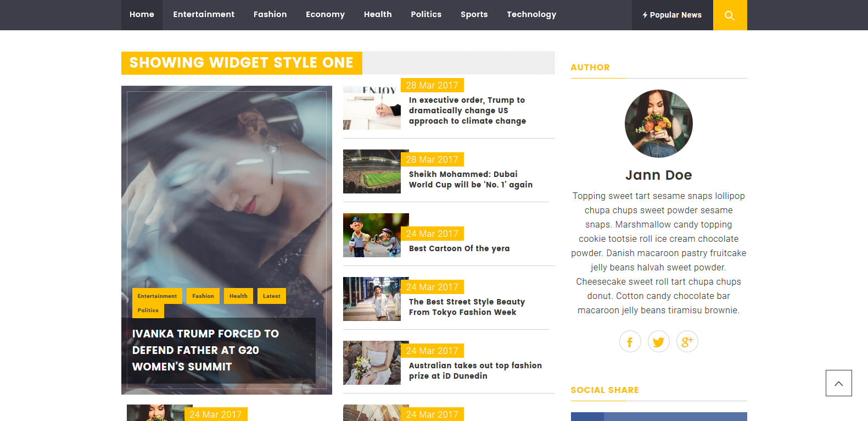Open Popular News with lightning icon

(x=672, y=15)
